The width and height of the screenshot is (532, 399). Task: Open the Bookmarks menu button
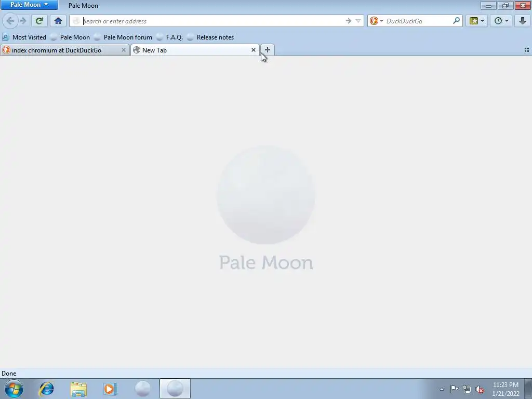coord(474,21)
